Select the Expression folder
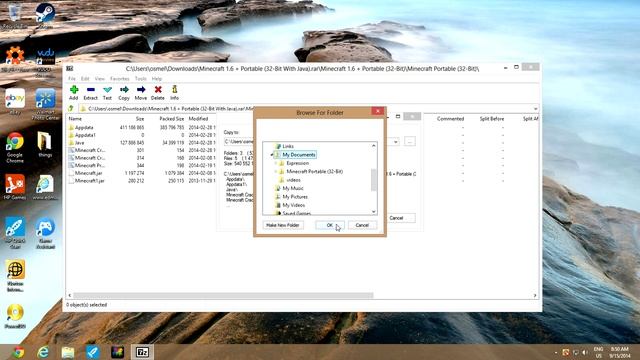 pos(298,163)
